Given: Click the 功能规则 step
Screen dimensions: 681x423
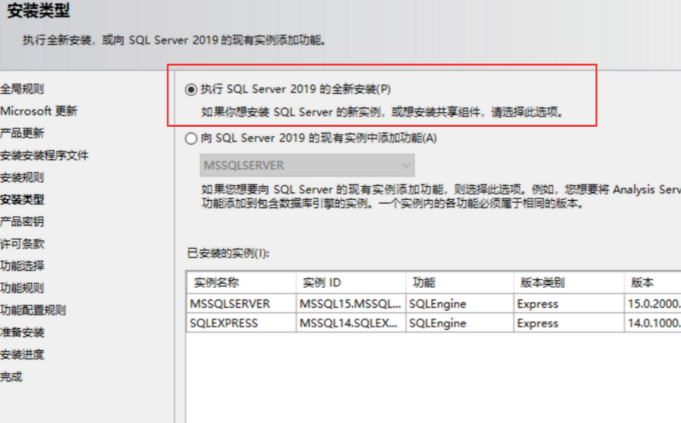Looking at the screenshot, I should (22, 288).
